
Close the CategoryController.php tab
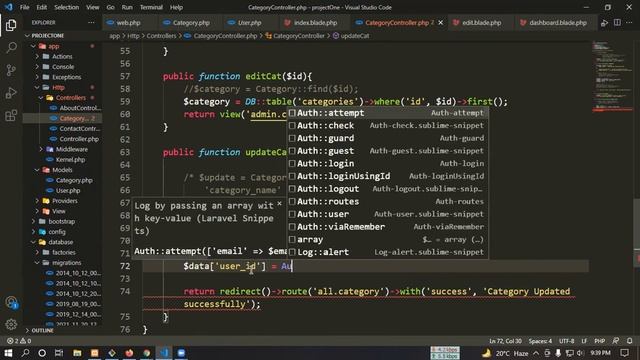440,23
